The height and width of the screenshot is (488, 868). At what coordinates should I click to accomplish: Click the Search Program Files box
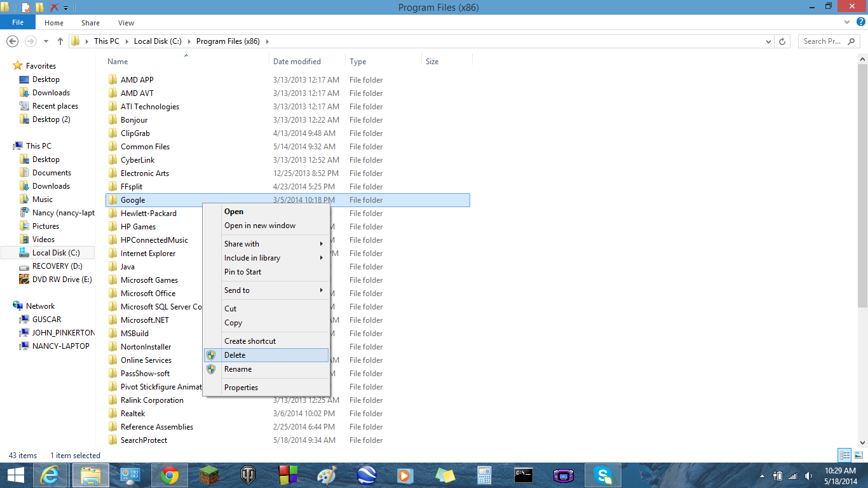(829, 41)
